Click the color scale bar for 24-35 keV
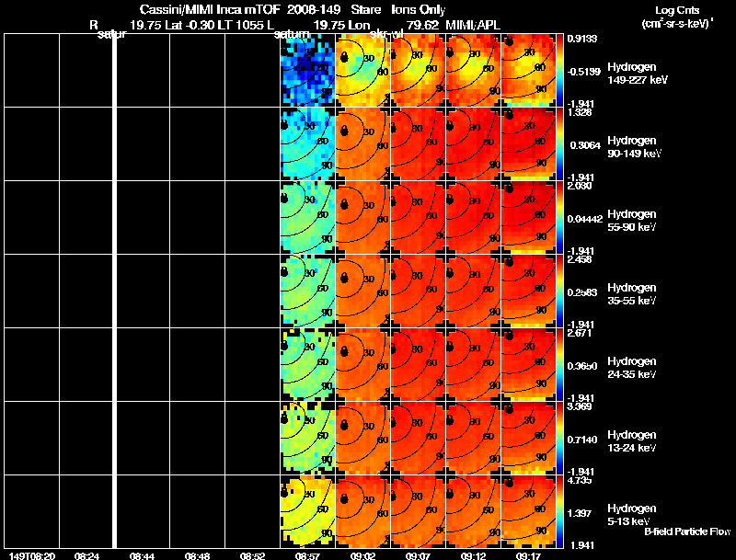Screen dimensions: 736x560 [559, 364]
